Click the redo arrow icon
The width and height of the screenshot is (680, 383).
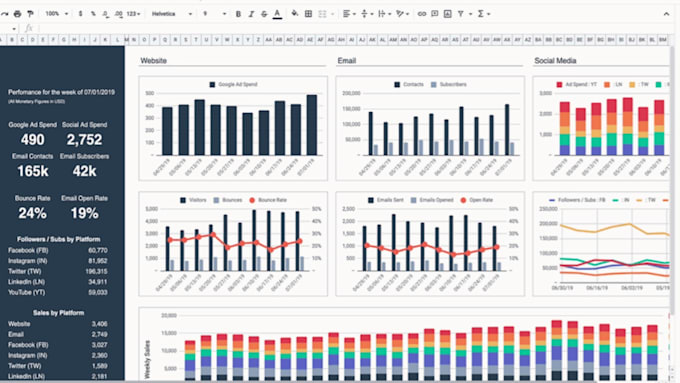(x=4, y=14)
